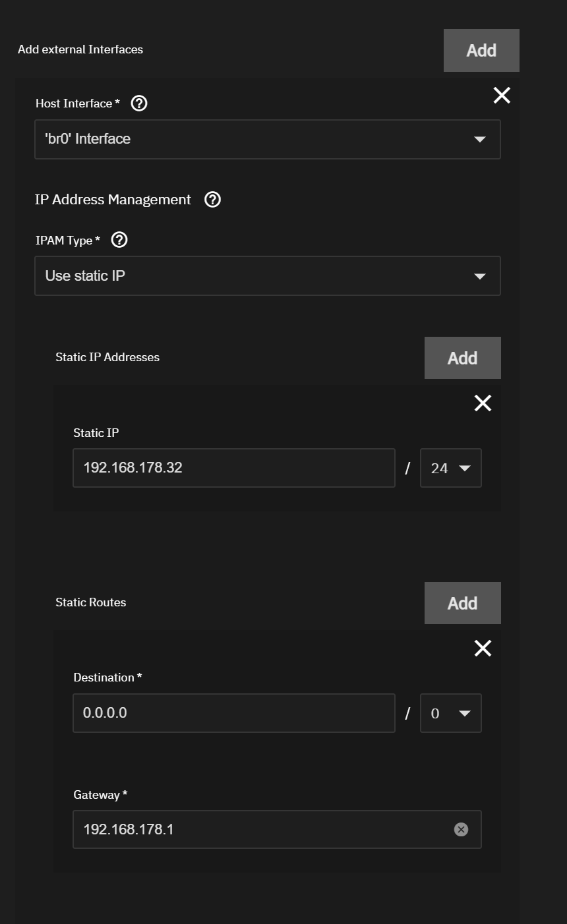Remove the external interface entry with X

tap(502, 96)
